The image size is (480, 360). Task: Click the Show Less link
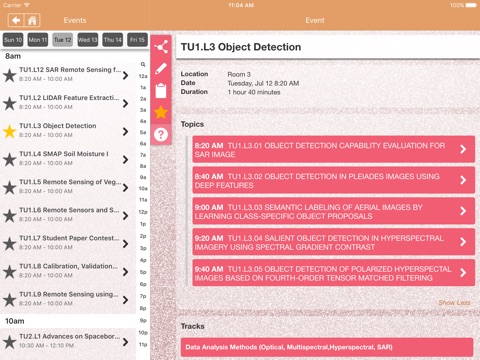coord(454,303)
